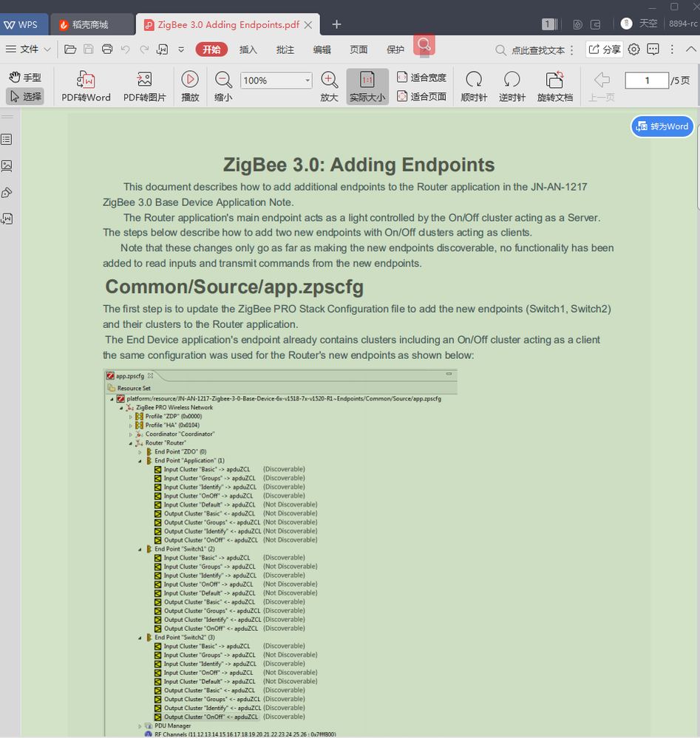Collapse the ribbon with chevron up
The height and width of the screenshot is (738, 700).
[690, 49]
